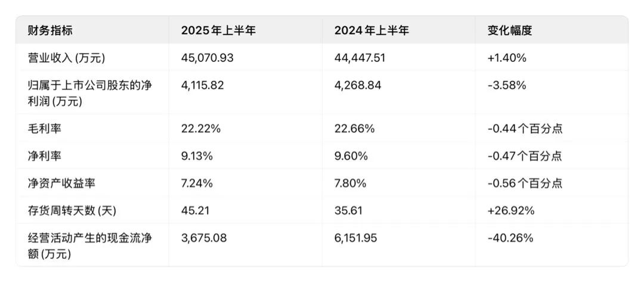The image size is (644, 281).
Task: Select the 存货周转天数 (天) row label
Action: pyautogui.click(x=72, y=211)
